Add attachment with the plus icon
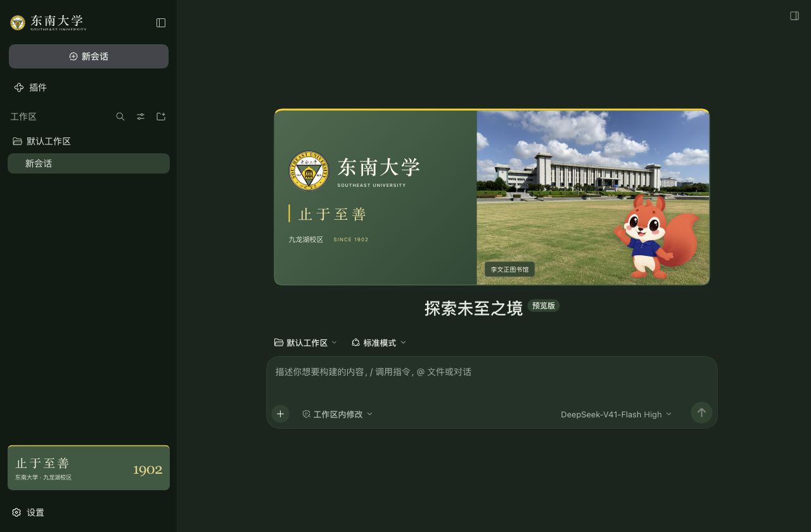Image resolution: width=811 pixels, height=532 pixels. coord(280,414)
